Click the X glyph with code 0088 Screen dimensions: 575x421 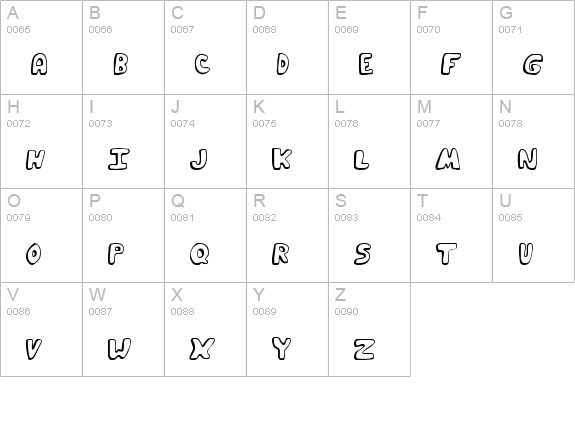tap(202, 348)
